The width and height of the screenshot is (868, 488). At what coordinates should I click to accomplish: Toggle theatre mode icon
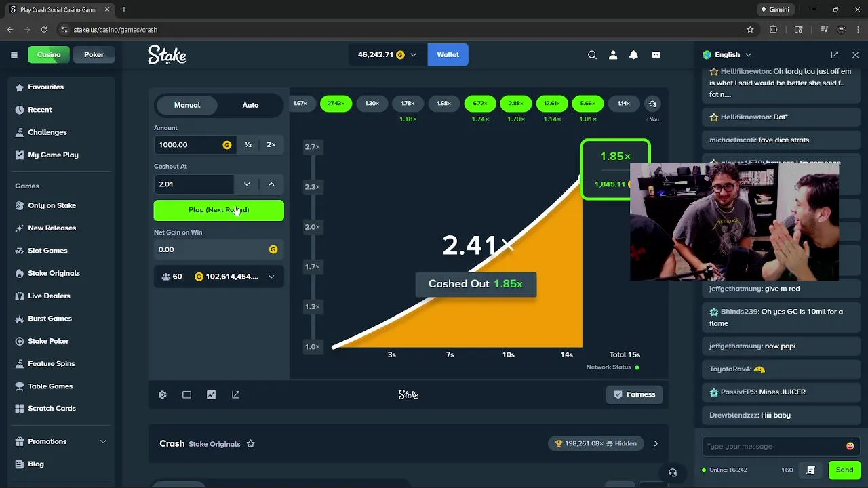(186, 394)
